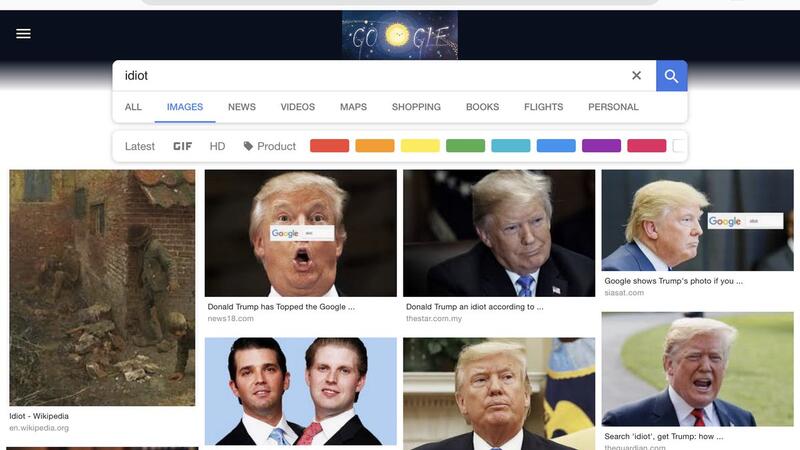Switch to the VIDEOS tab
The image size is (800, 450).
click(x=297, y=107)
